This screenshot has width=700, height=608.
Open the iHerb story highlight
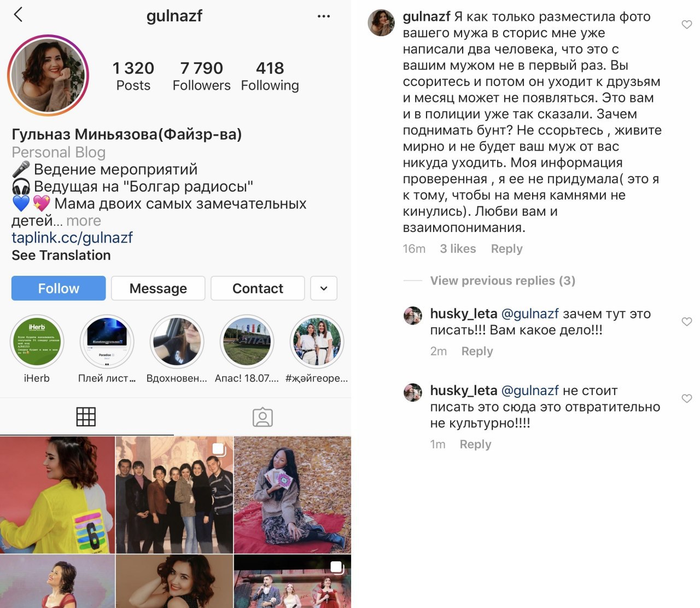coord(37,341)
